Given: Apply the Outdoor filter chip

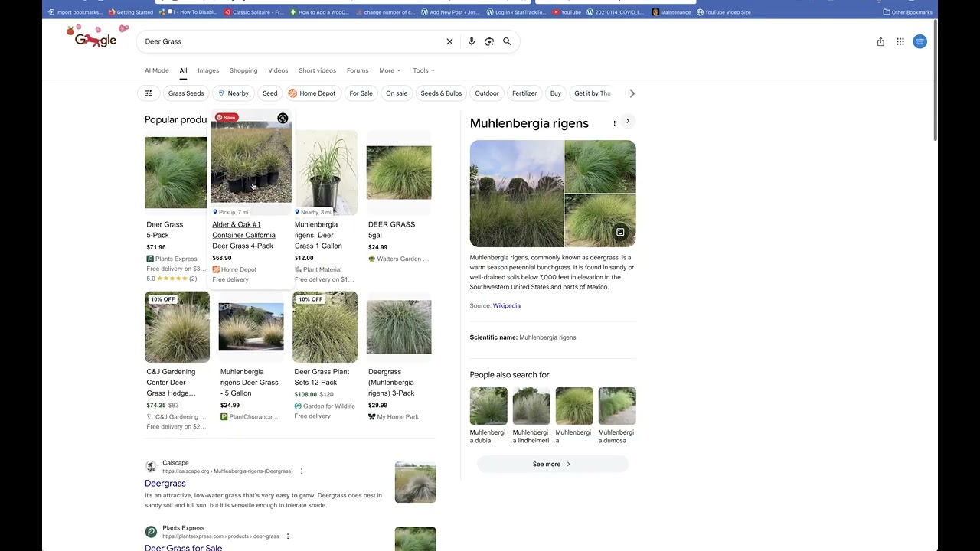Looking at the screenshot, I should tap(487, 93).
